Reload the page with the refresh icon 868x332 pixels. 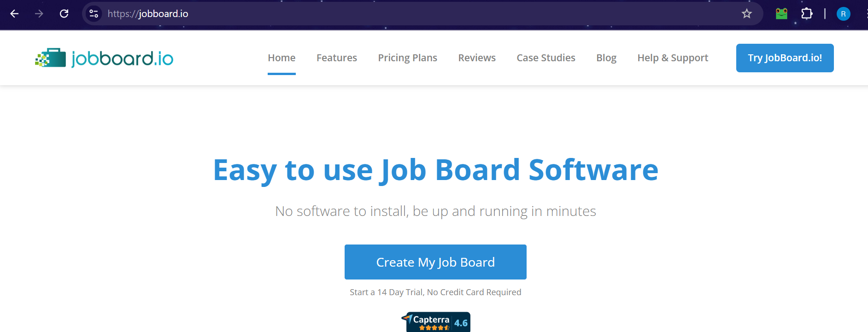pos(64,14)
